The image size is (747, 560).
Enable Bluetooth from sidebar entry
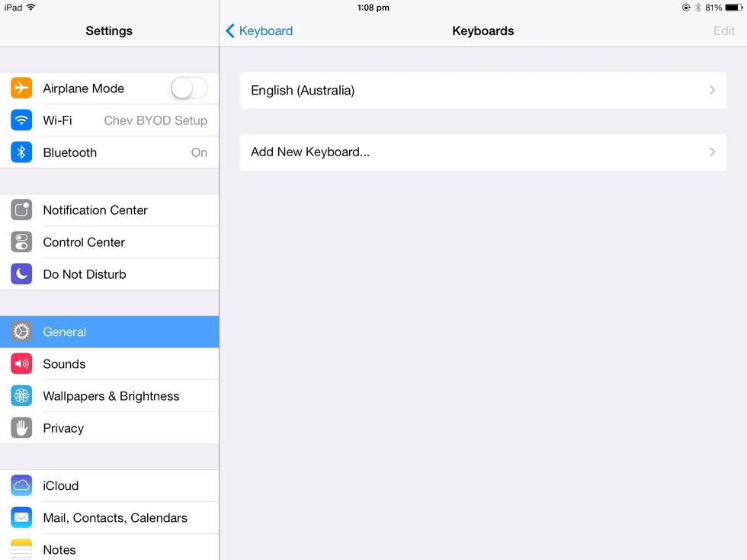110,152
